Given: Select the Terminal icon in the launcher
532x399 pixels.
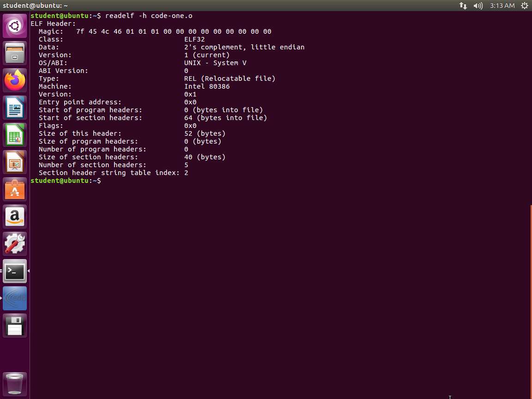Looking at the screenshot, I should (x=15, y=271).
